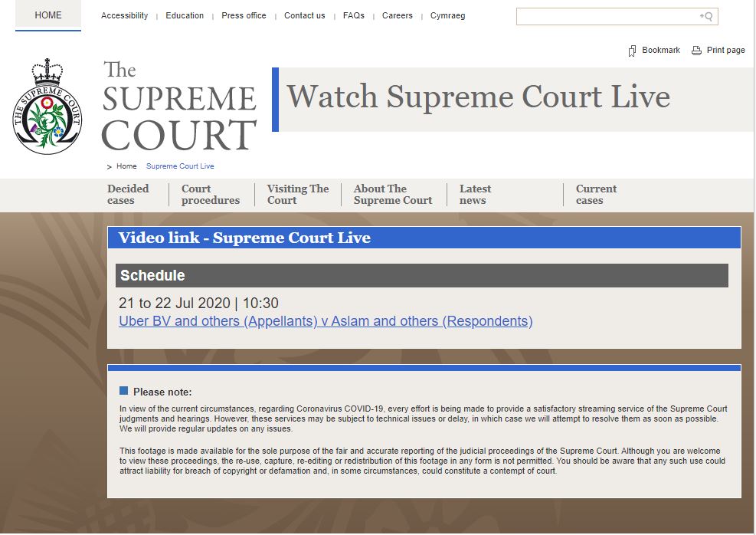
Task: Open the Latest news menu
Action: 475,195
